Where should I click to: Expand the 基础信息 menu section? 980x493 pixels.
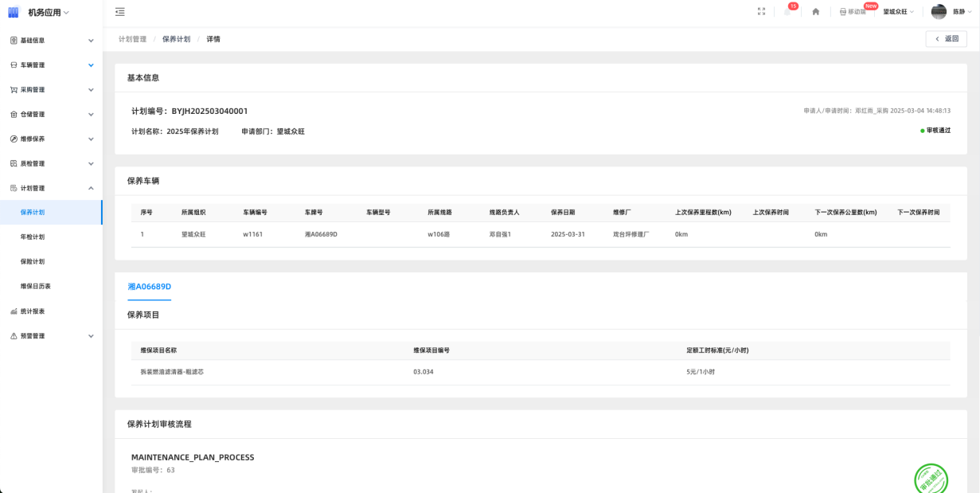pos(51,41)
